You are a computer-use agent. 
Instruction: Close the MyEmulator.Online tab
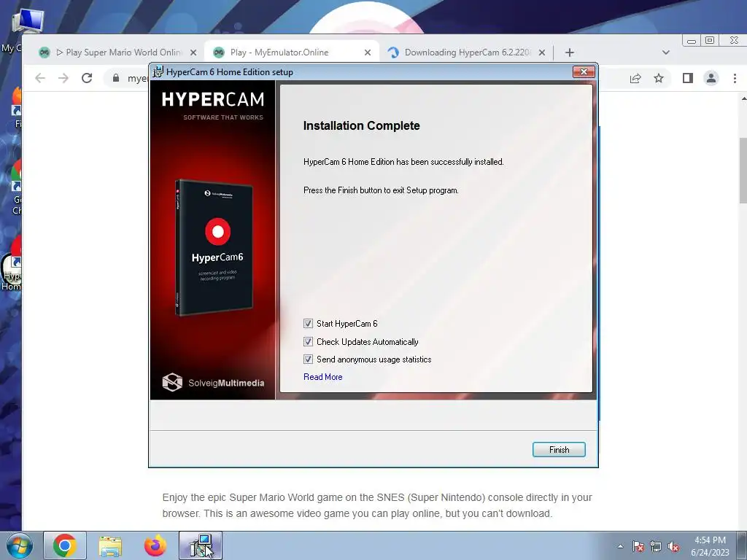pos(368,52)
